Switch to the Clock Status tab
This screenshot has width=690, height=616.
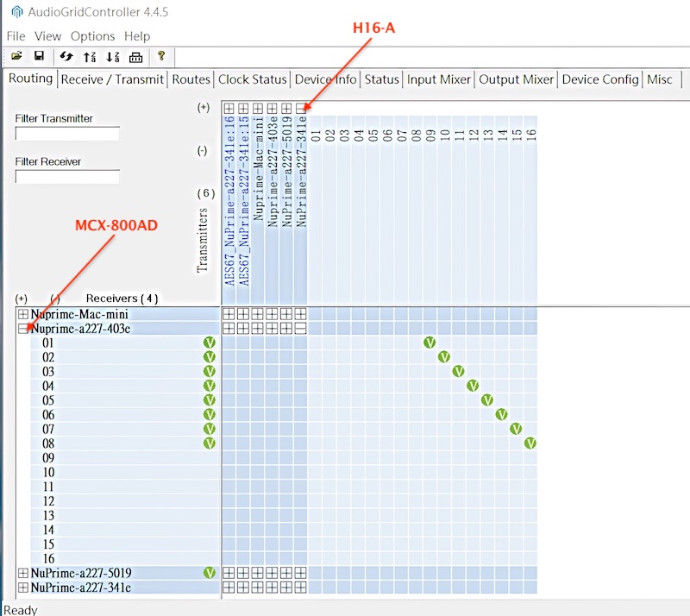[x=252, y=79]
